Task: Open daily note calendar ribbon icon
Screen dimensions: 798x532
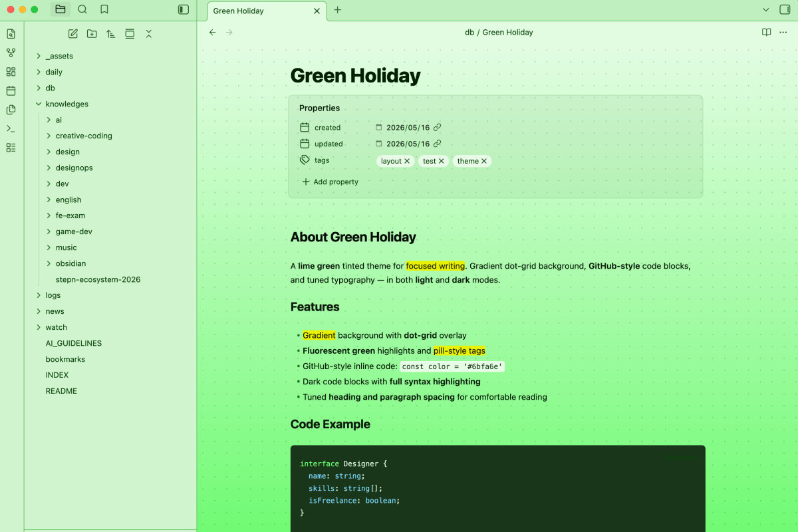Action: (x=11, y=90)
